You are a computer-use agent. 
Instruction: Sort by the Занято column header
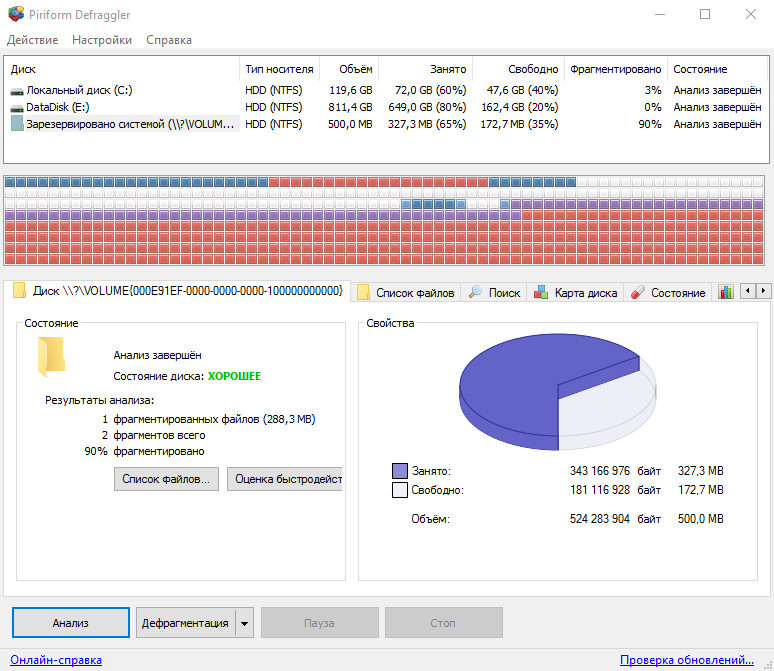click(x=426, y=69)
